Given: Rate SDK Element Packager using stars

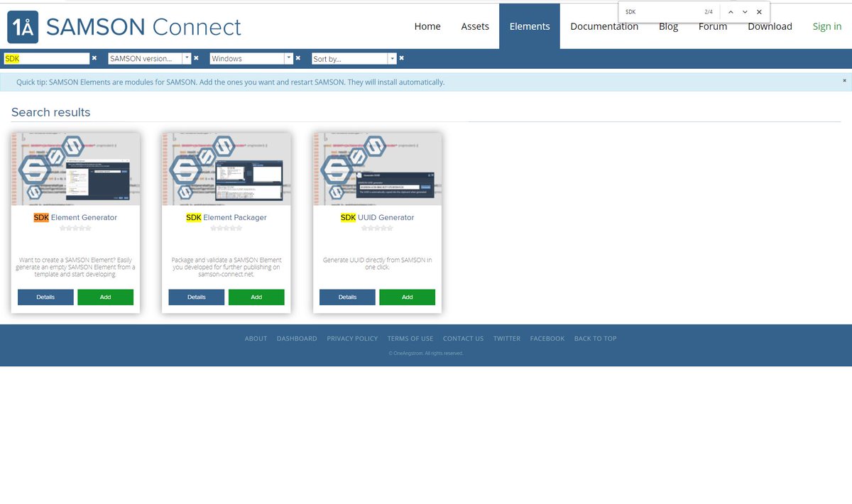Looking at the screenshot, I should point(226,229).
